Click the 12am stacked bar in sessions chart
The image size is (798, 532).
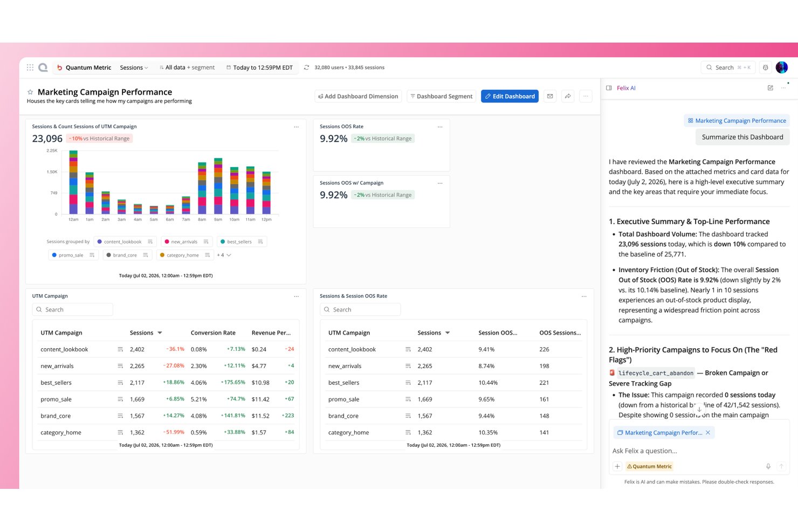pos(73,182)
